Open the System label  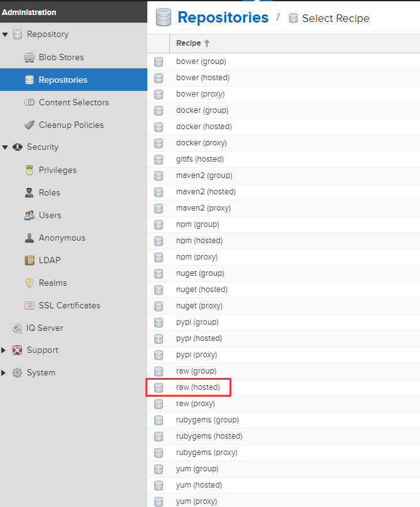click(x=41, y=373)
